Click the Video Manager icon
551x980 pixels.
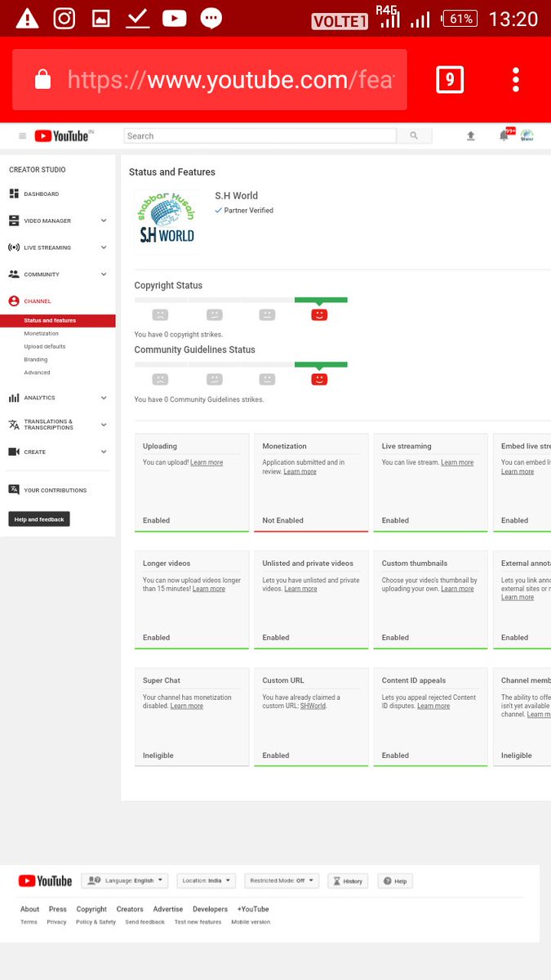click(14, 220)
